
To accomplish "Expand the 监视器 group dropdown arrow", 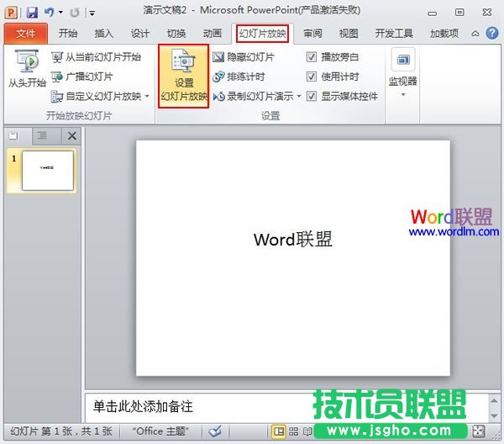I will tap(403, 95).
